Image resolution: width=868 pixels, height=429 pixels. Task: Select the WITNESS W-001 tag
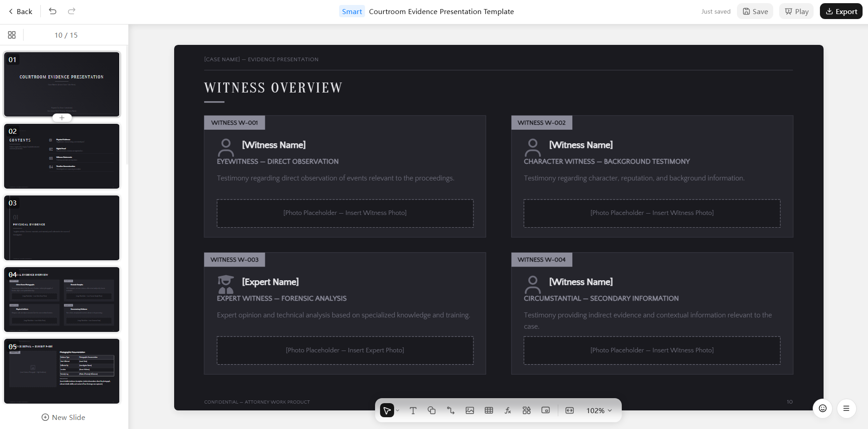[234, 122]
